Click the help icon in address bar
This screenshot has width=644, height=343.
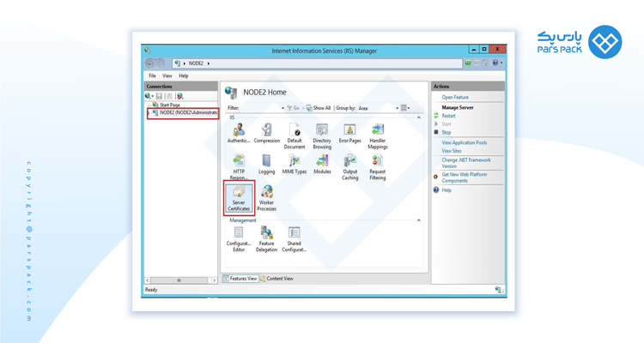(x=495, y=63)
